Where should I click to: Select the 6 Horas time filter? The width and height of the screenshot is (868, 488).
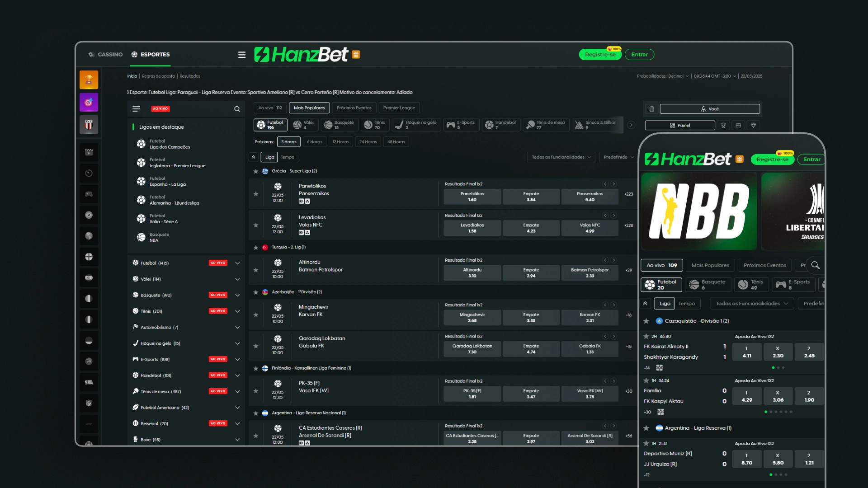click(x=315, y=142)
